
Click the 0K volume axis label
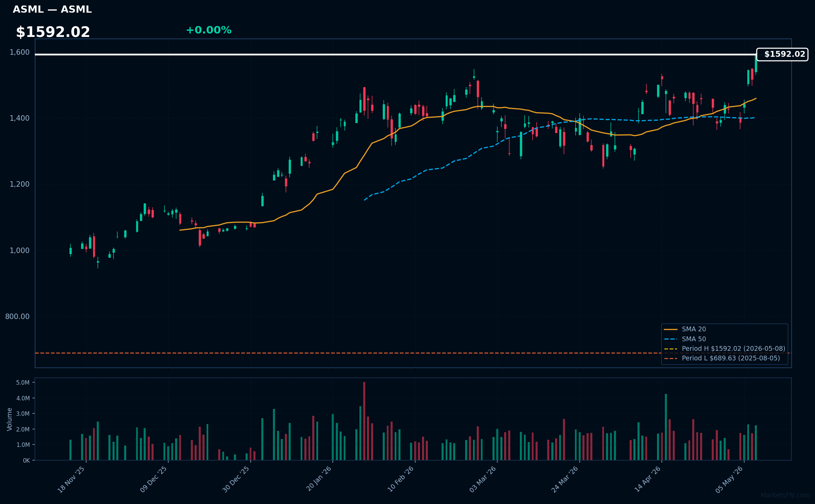point(26,461)
